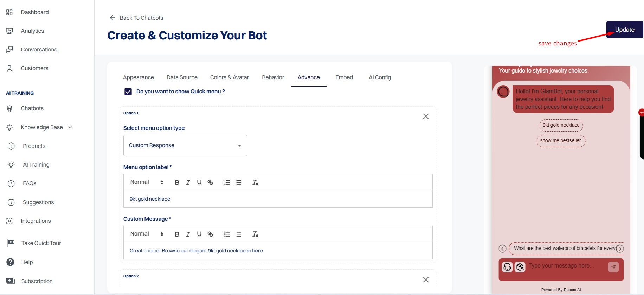Switch to the Colors & Avatar tab
644x295 pixels.
pos(230,77)
